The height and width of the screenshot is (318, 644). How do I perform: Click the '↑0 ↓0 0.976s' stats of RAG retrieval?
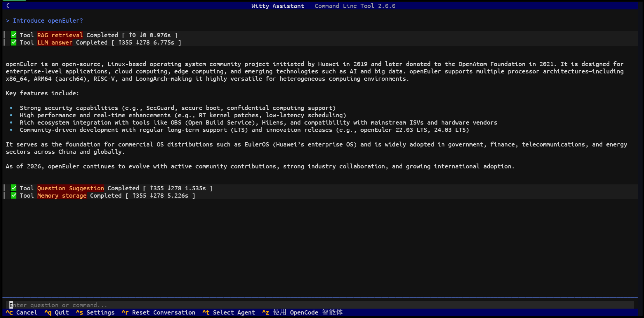(150, 35)
